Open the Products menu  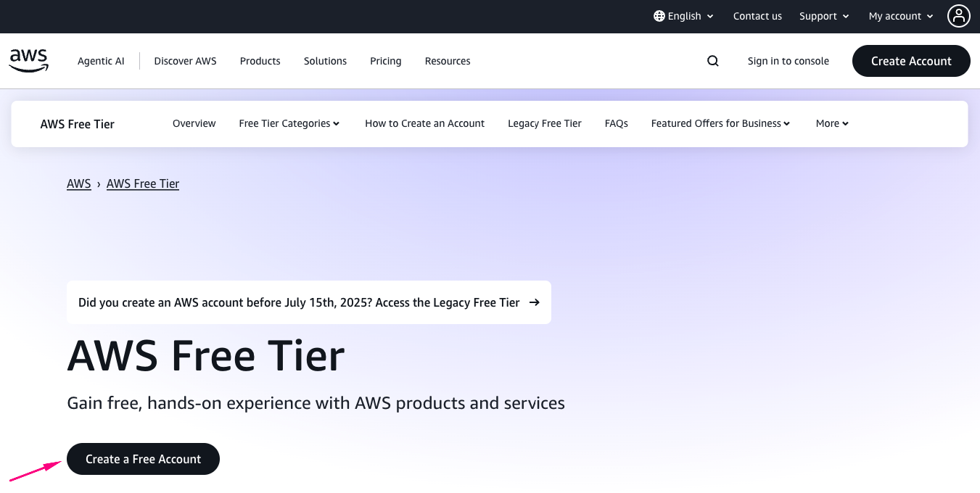(x=260, y=61)
